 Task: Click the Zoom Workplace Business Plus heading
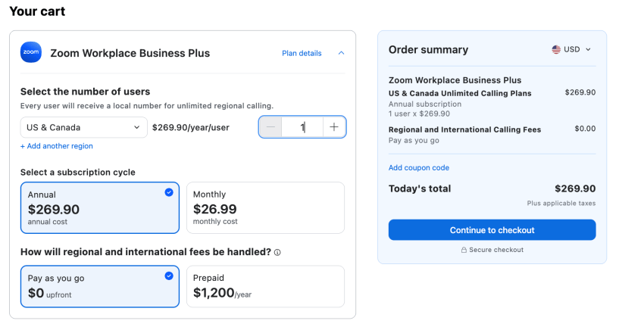click(x=130, y=53)
